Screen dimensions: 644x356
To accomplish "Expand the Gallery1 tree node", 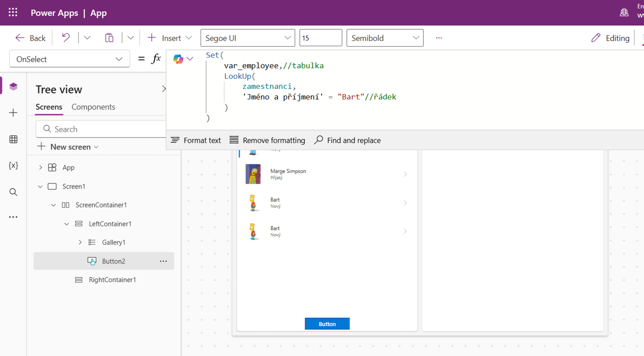I will pos(80,242).
